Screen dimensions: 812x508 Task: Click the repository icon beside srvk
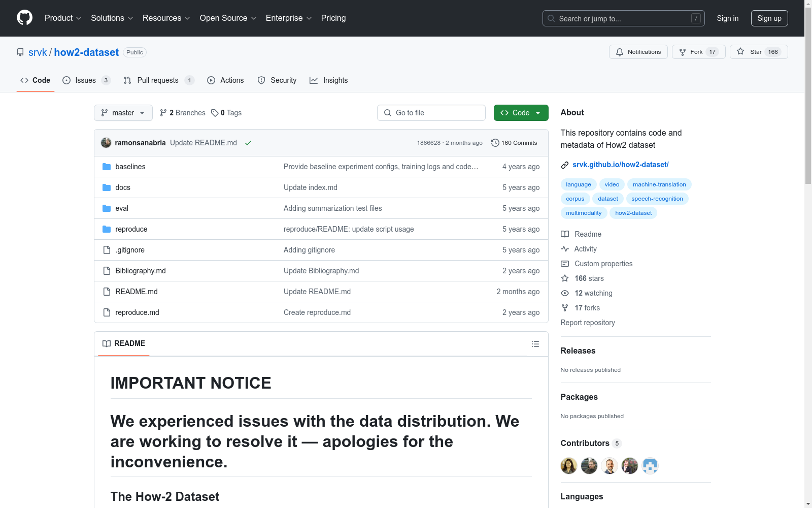point(20,52)
